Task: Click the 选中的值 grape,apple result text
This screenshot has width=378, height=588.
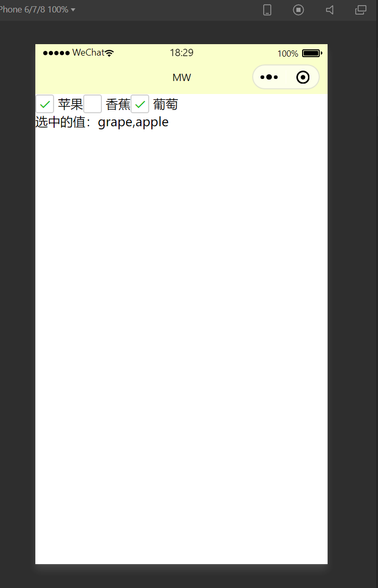Action: point(102,122)
